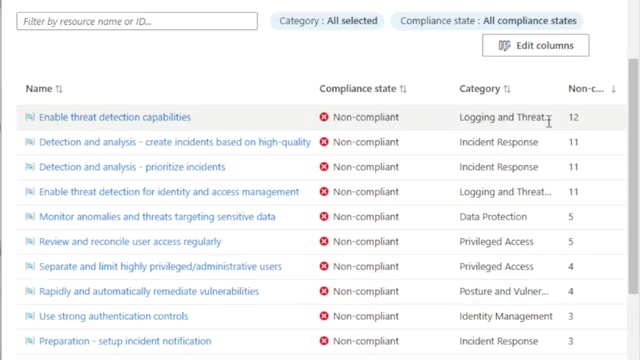This screenshot has width=640, height=360.
Task: Open the Category All selected filter
Action: (x=328, y=21)
